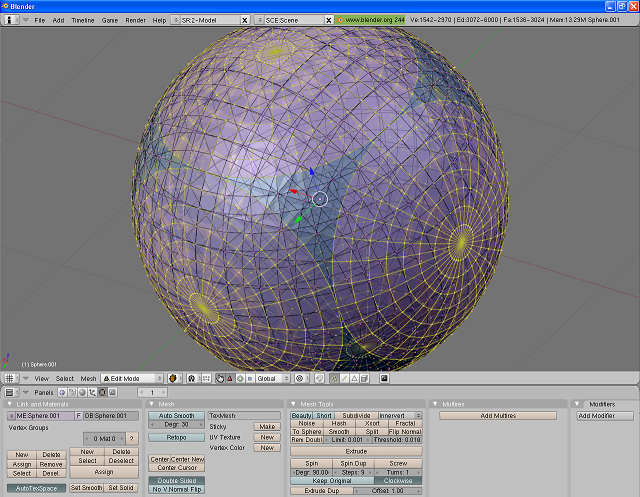Click the Set Smooth button
This screenshot has height=497, width=640.
[86, 488]
